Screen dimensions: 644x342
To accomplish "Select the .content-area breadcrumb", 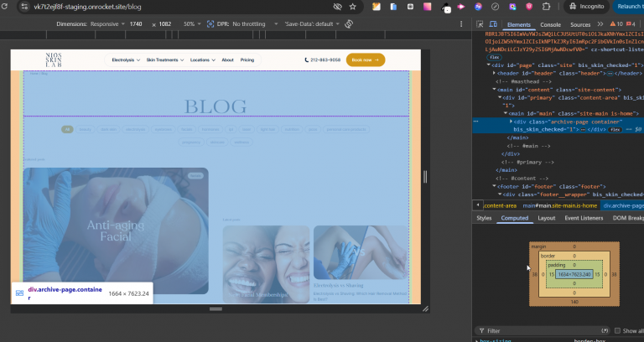I will pyautogui.click(x=500, y=205).
